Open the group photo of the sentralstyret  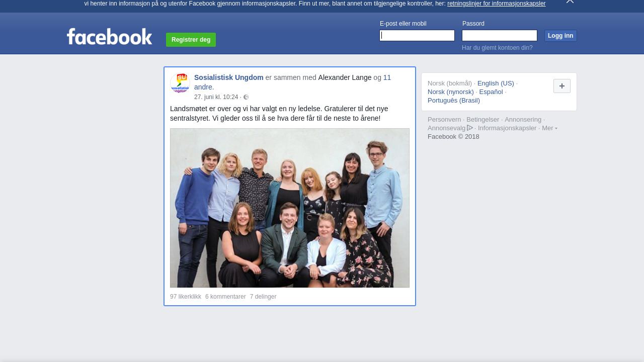(x=290, y=208)
